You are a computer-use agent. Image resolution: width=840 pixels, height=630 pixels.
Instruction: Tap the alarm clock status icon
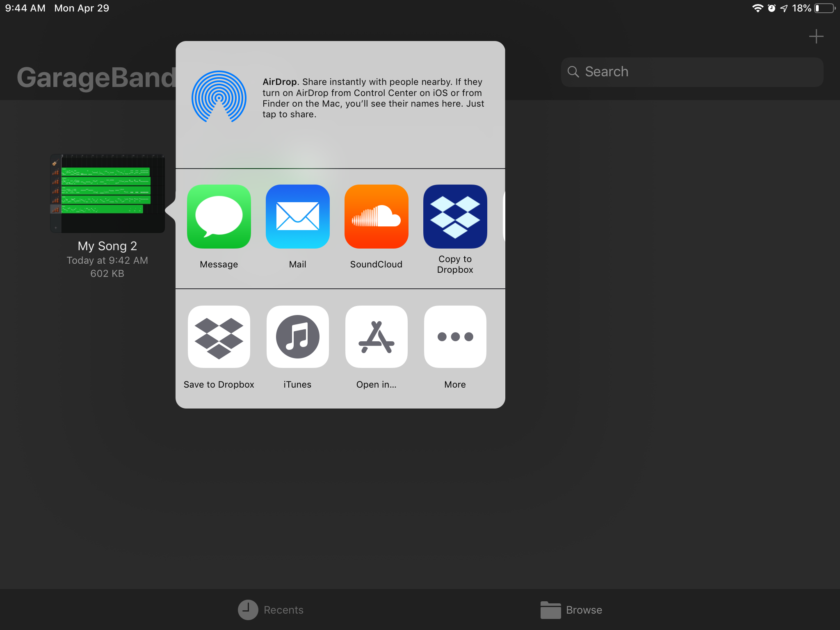772,8
